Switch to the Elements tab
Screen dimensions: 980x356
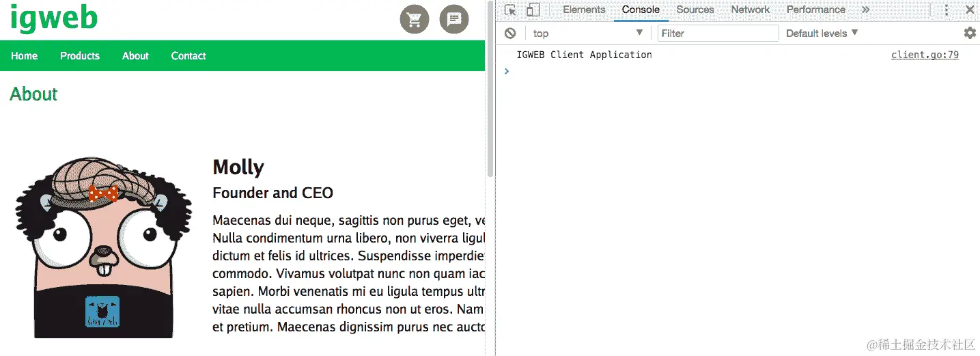click(584, 10)
